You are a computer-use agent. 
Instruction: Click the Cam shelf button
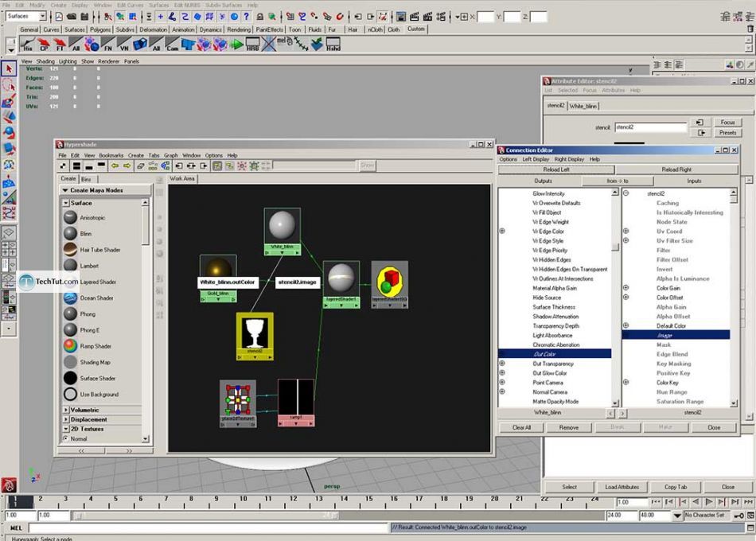pyautogui.click(x=172, y=45)
